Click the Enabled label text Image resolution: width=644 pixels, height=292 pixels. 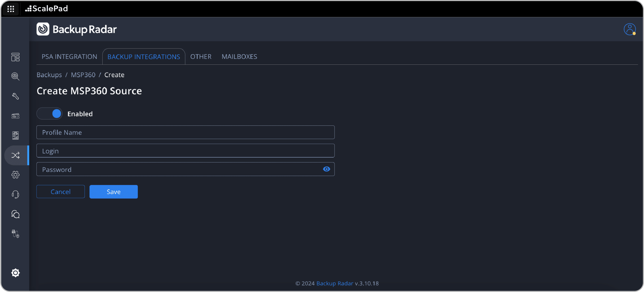(80, 114)
